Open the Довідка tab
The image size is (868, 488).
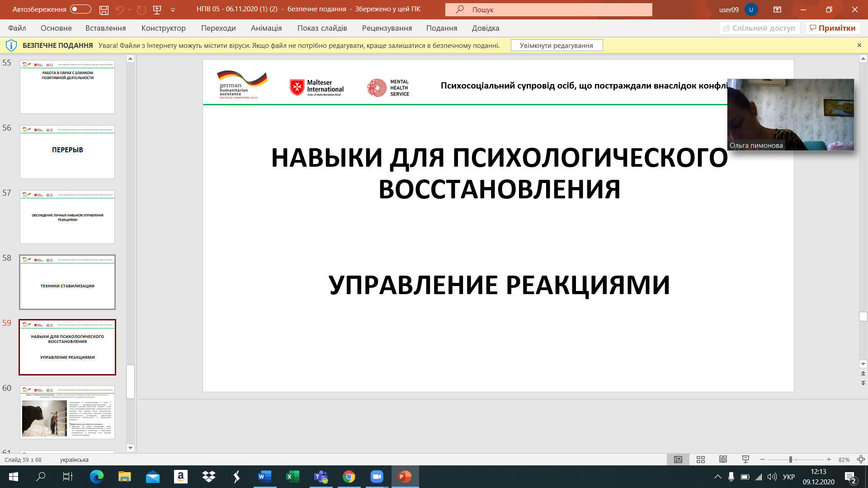[486, 28]
